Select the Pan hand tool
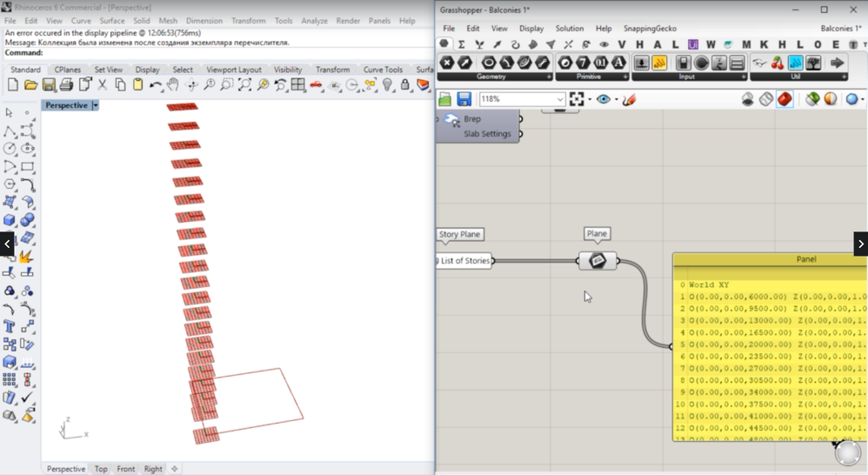 173,85
